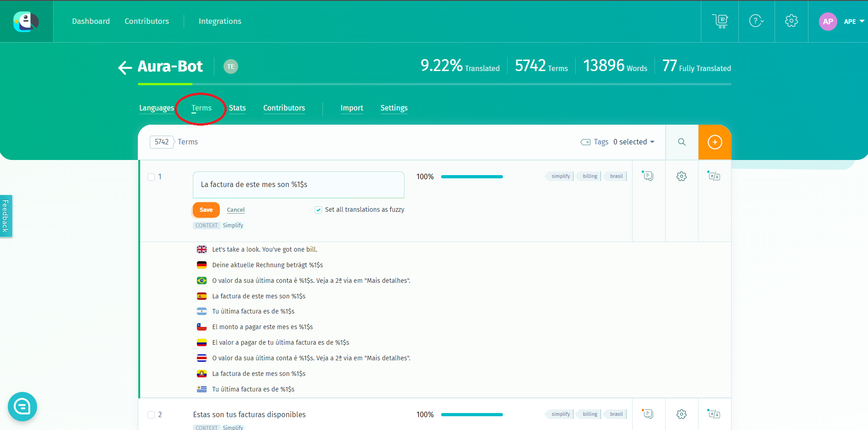Click the brasil tag on term 2
868x430 pixels.
point(616,414)
